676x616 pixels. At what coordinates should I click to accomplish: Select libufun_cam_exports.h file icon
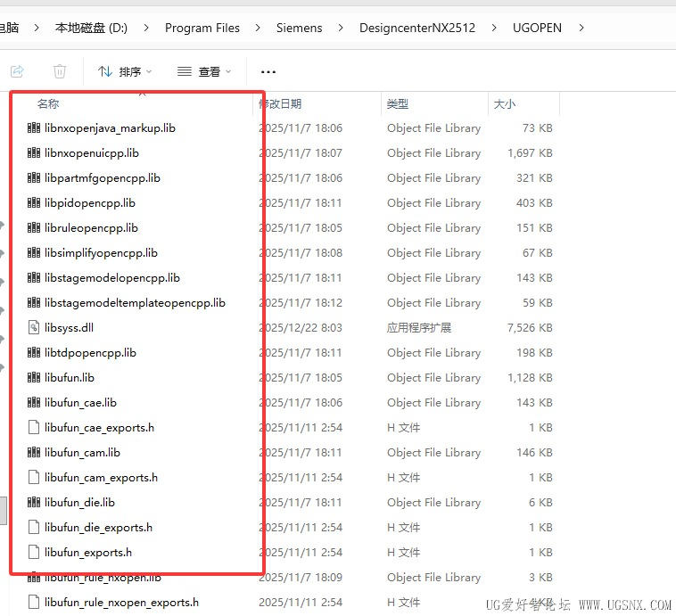coord(34,478)
